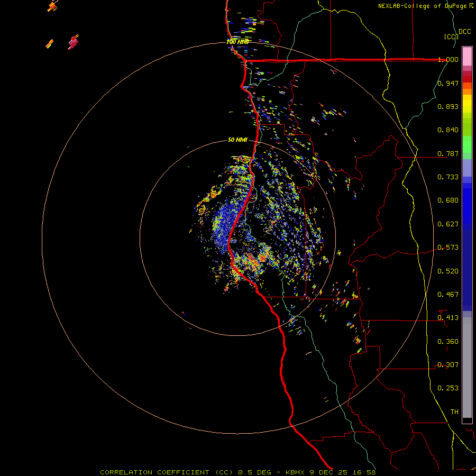Screen dimensions: 476x476
Task: Pick the yellow segment of the color bar
Action: coord(467,104)
